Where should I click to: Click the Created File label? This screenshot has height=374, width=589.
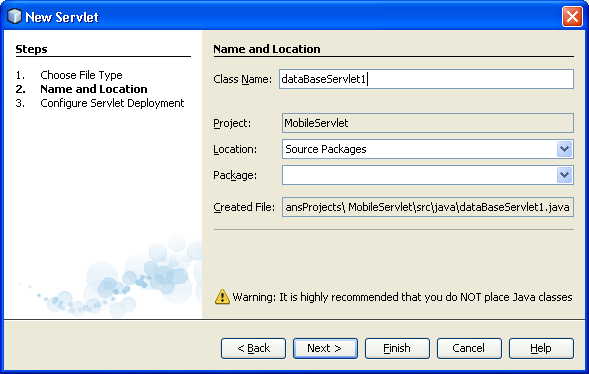[x=244, y=207]
